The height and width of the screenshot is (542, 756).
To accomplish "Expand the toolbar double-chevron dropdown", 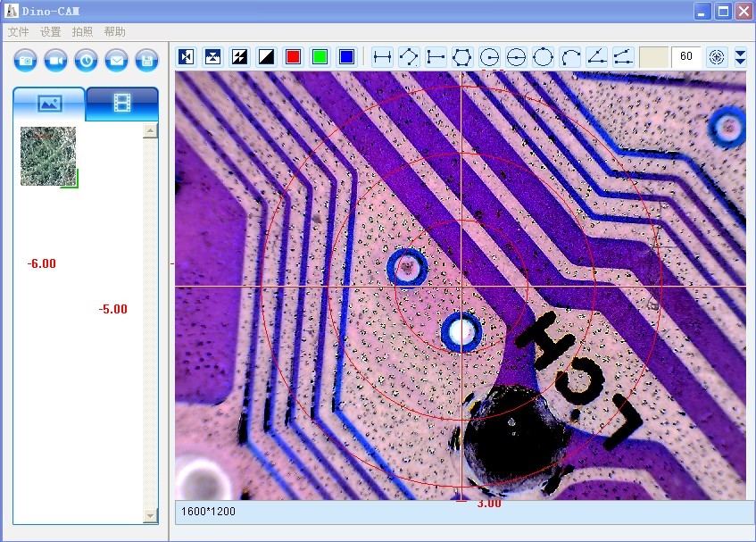I will [740, 57].
